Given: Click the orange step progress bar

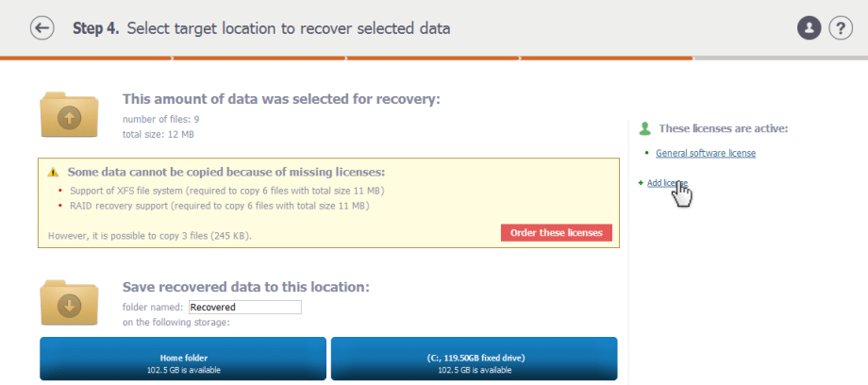Looking at the screenshot, I should tap(346, 58).
